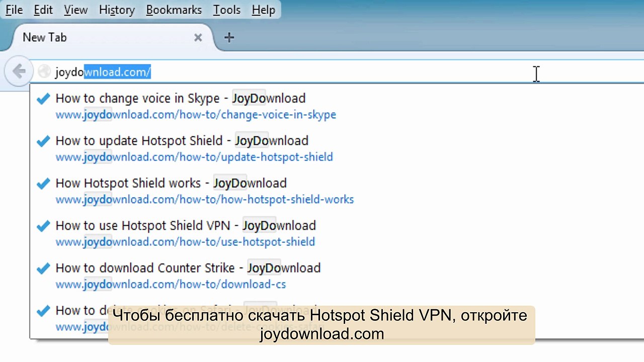Click the globe site identity icon
The height and width of the screenshot is (362, 644).
point(44,72)
